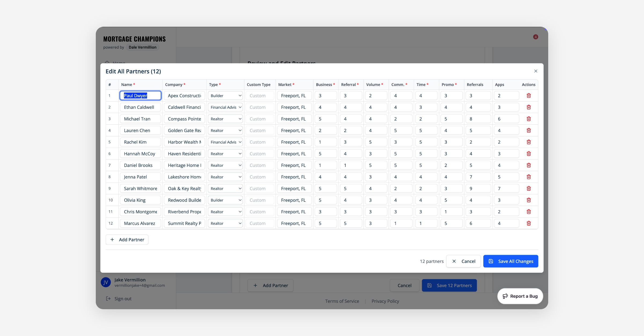
Task: Expand Ethan Caldwell's Financial Advisor type dropdown
Action: 225,107
